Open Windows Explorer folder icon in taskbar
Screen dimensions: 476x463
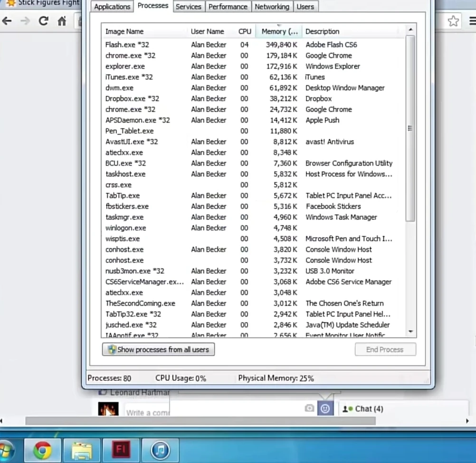coord(81,450)
